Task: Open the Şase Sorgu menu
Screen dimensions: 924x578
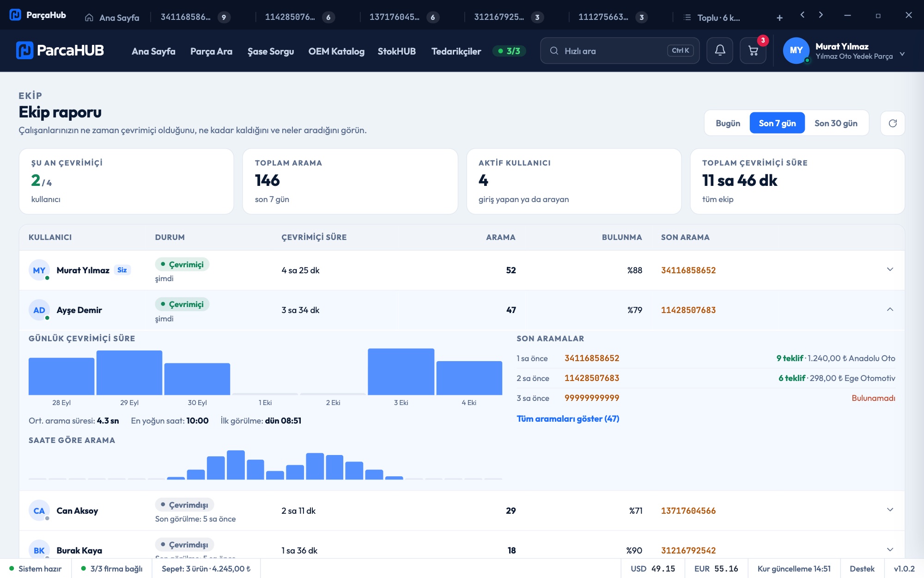Action: (271, 51)
